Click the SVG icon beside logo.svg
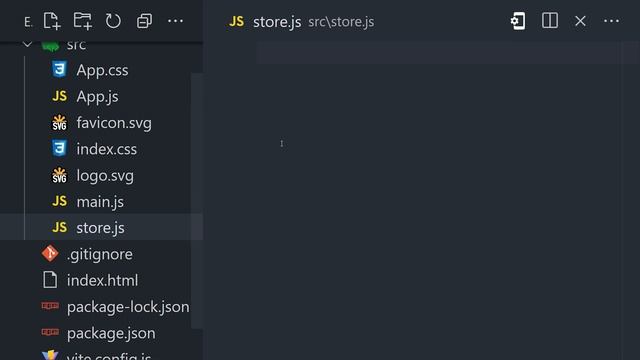Image resolution: width=640 pixels, height=360 pixels. pyautogui.click(x=59, y=175)
